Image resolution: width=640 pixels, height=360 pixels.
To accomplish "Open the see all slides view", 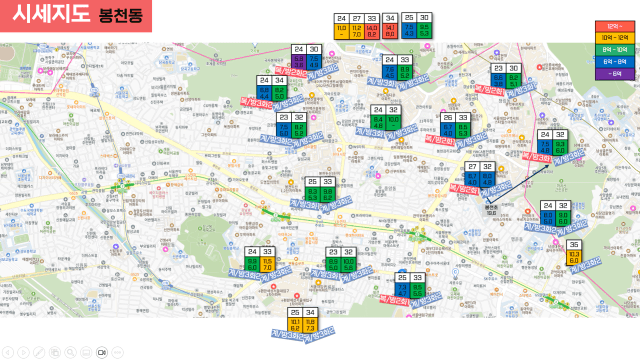I will (55, 352).
